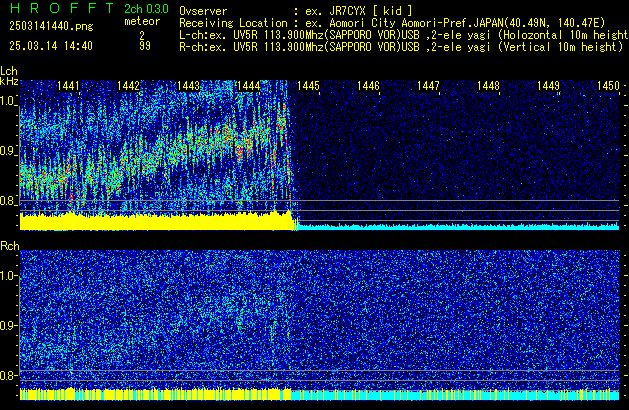This screenshot has width=629, height=410.
Task: Click the Rch yellow signal level bar
Action: coord(156,394)
